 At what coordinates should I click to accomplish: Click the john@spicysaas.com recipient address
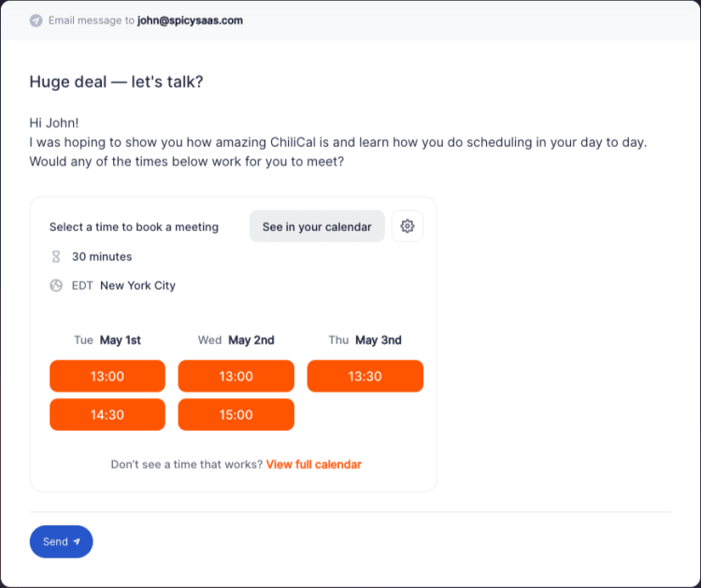tap(191, 20)
